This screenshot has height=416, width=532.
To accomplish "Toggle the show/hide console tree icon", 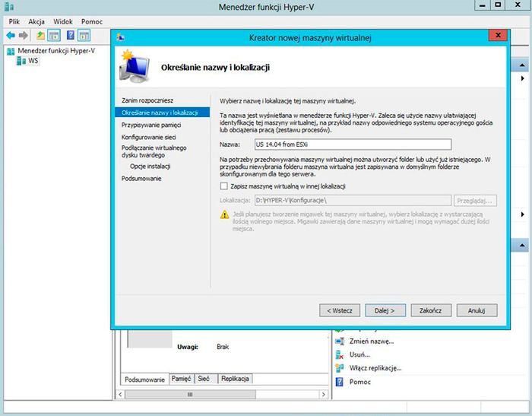I will click(x=54, y=35).
